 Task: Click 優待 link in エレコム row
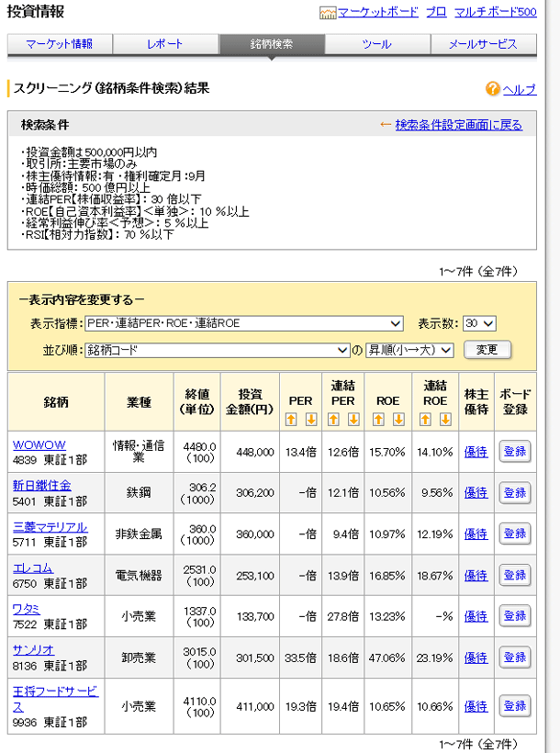[x=476, y=576]
